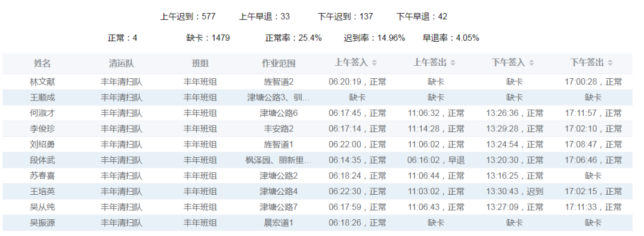Click 06:14:35，正常 sign-in cell
The height and width of the screenshot is (236, 644).
[x=357, y=160]
